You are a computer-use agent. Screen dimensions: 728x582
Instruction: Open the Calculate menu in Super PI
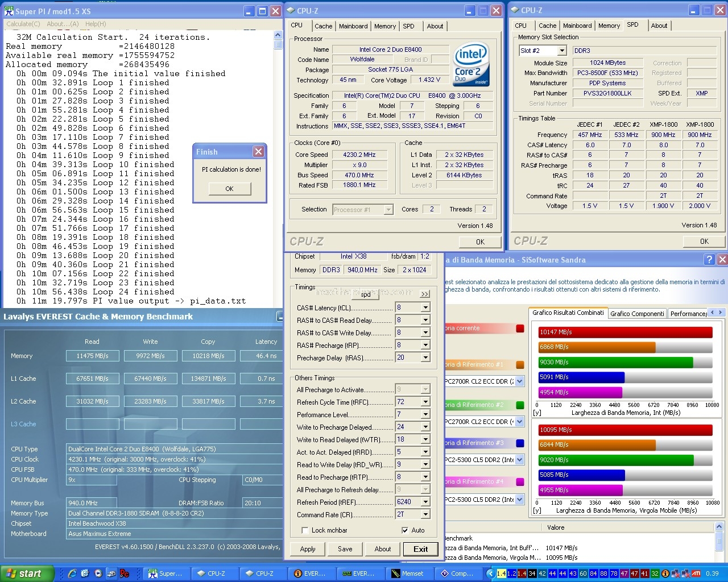23,24
